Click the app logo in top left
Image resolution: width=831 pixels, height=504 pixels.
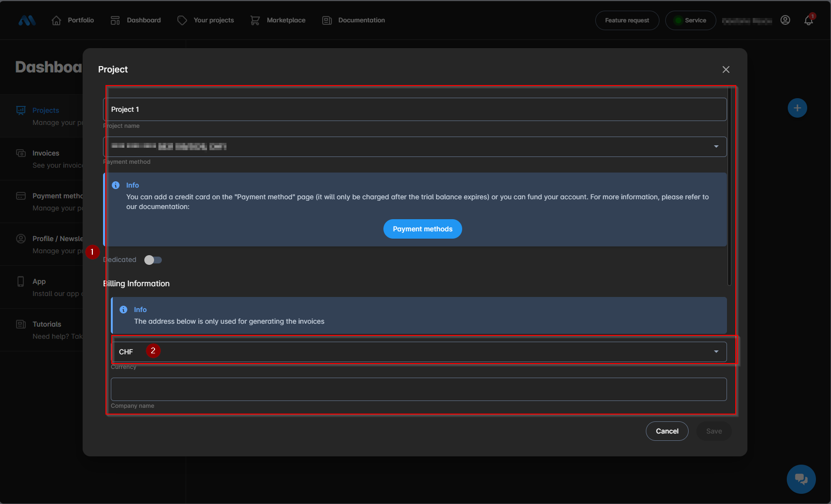click(27, 20)
